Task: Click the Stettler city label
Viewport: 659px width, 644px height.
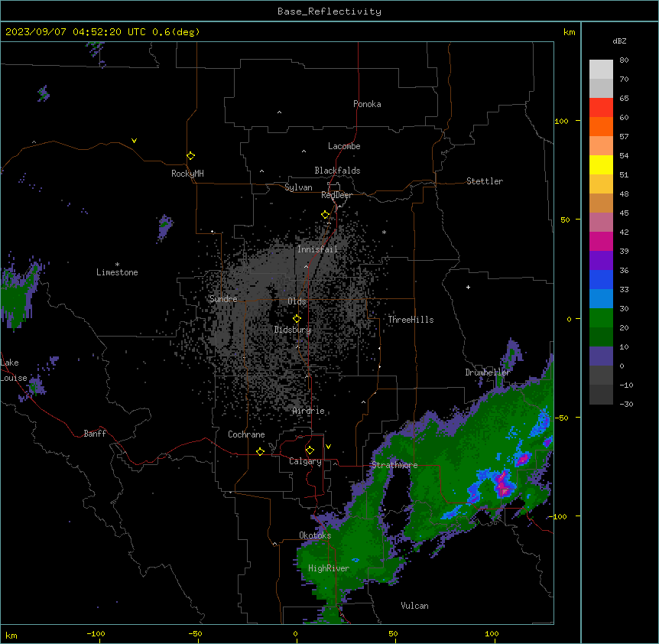Action: (x=485, y=181)
